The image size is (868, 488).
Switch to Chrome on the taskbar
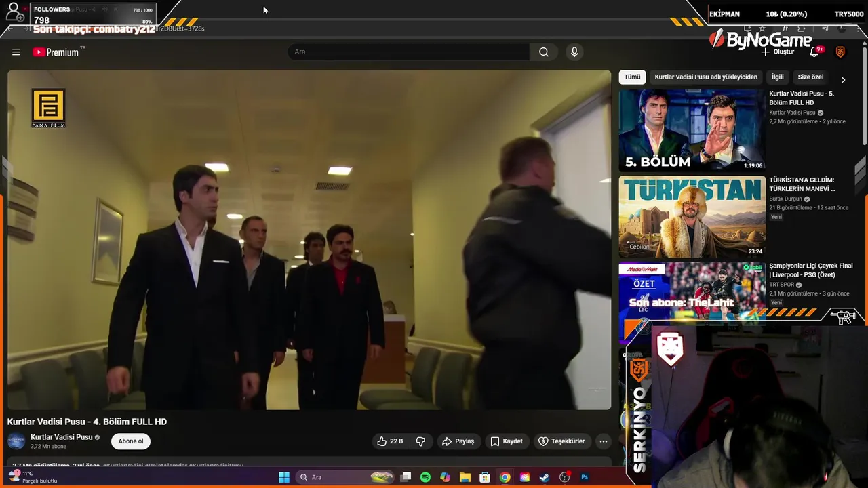point(505,477)
